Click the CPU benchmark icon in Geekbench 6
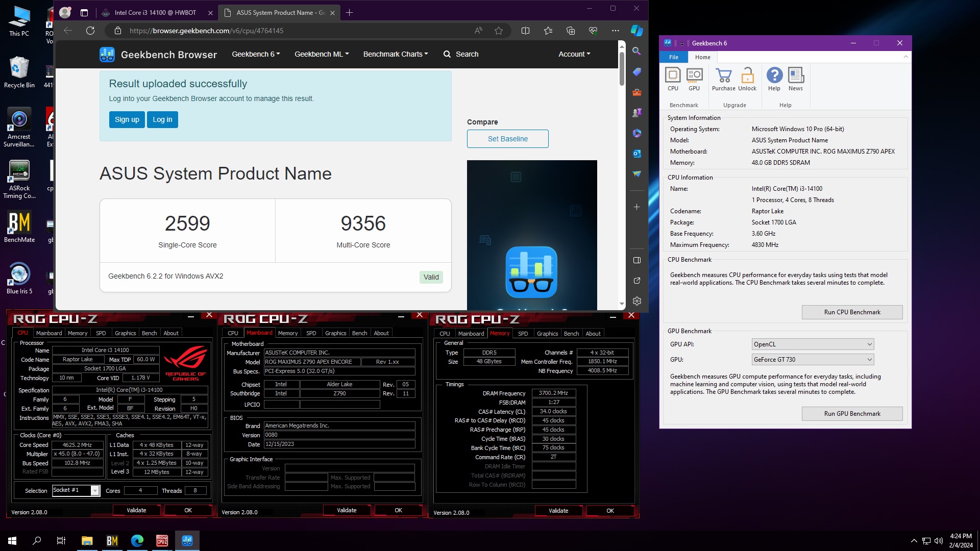Viewport: 980px width, 551px height. 673,79
